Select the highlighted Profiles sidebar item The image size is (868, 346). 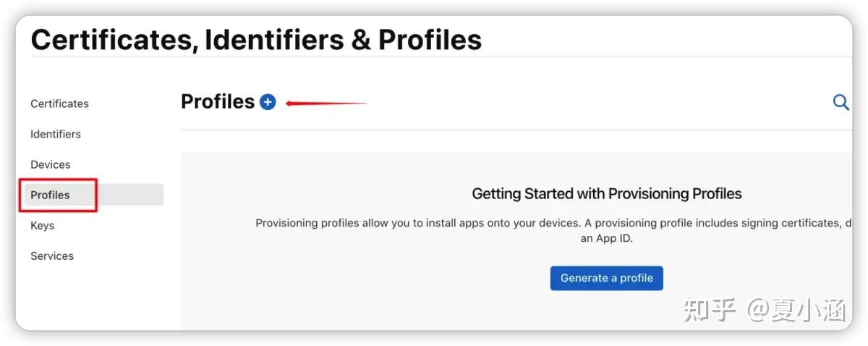pos(51,195)
